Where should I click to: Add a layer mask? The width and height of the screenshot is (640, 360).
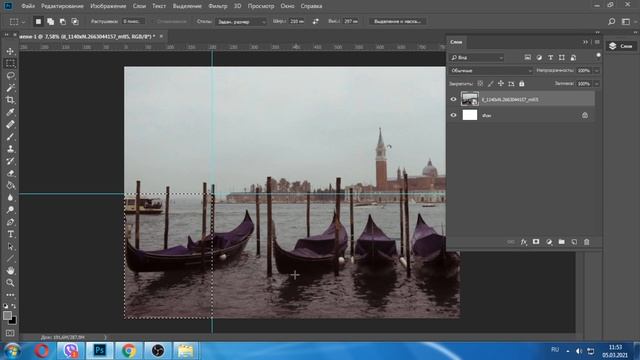[x=536, y=242]
